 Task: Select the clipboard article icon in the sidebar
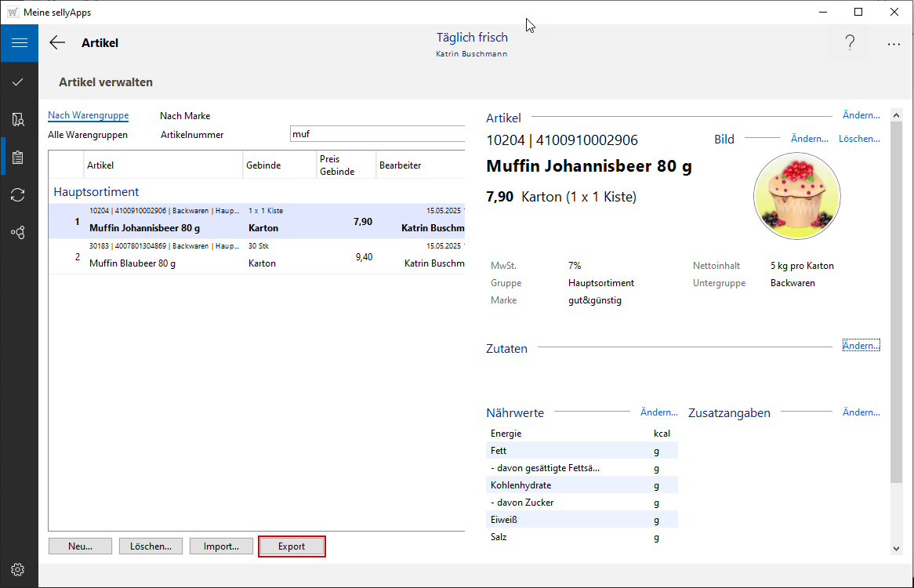coord(19,157)
